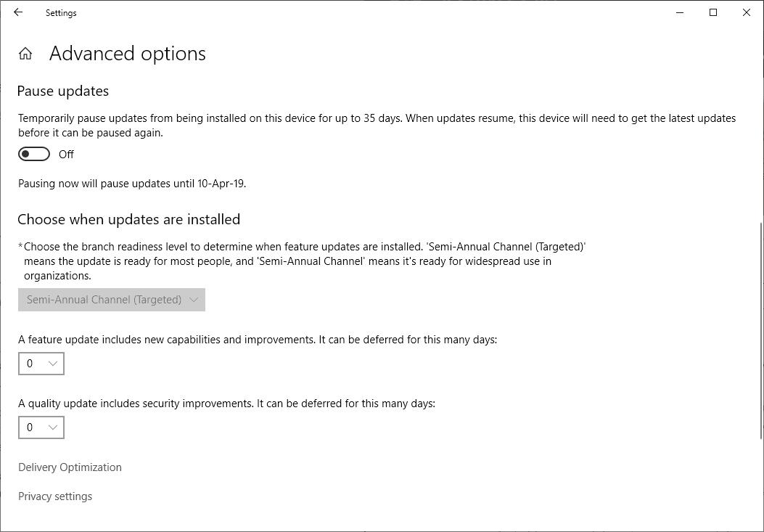Click the pause-until 10-Apr-19 notice text
The image size is (764, 532).
coord(132,184)
